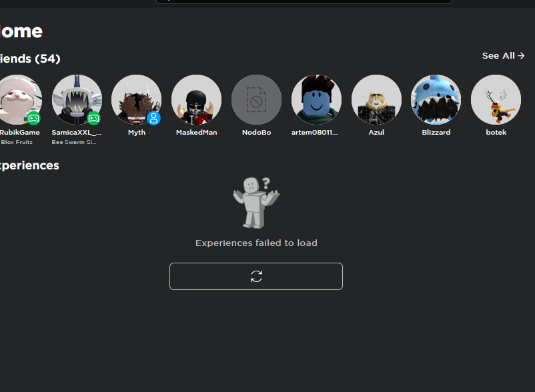Screen dimensions: 535x392
Task: Open NodoBo's blocked avatar placeholder
Action: 257,99
